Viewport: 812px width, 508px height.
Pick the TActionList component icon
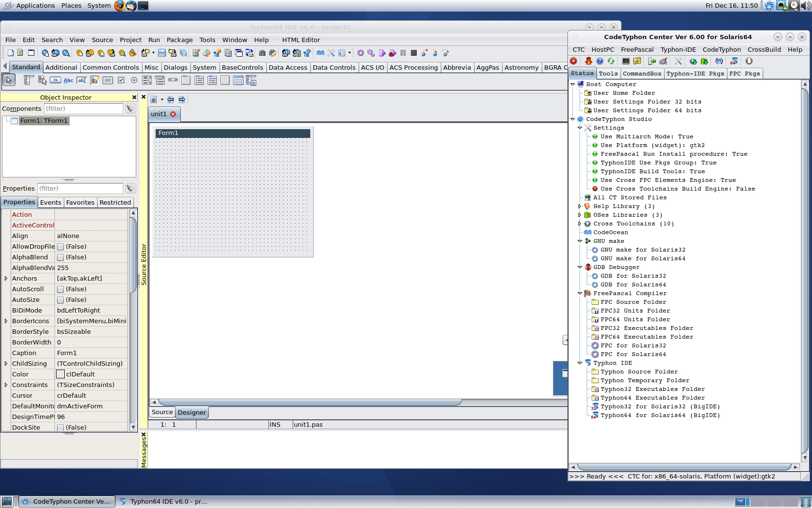251,80
